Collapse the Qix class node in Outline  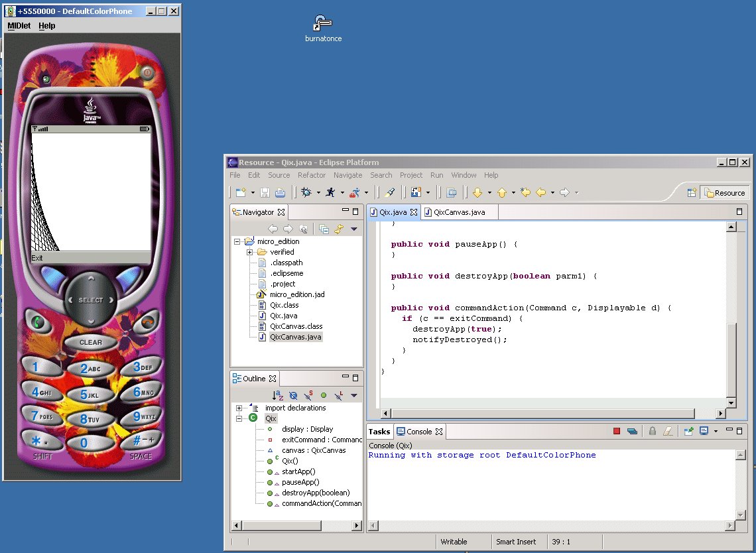coord(239,418)
